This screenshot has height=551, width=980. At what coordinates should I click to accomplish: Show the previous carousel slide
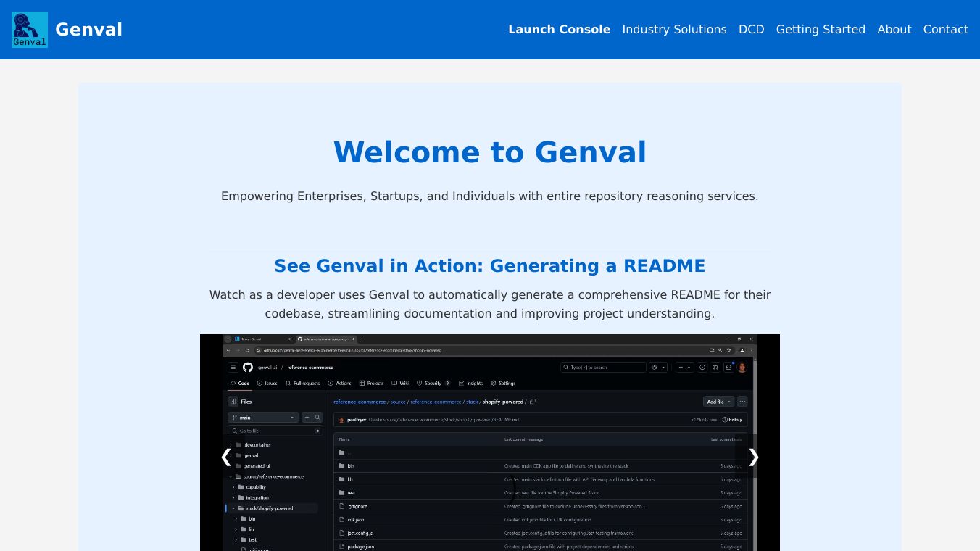(226, 457)
